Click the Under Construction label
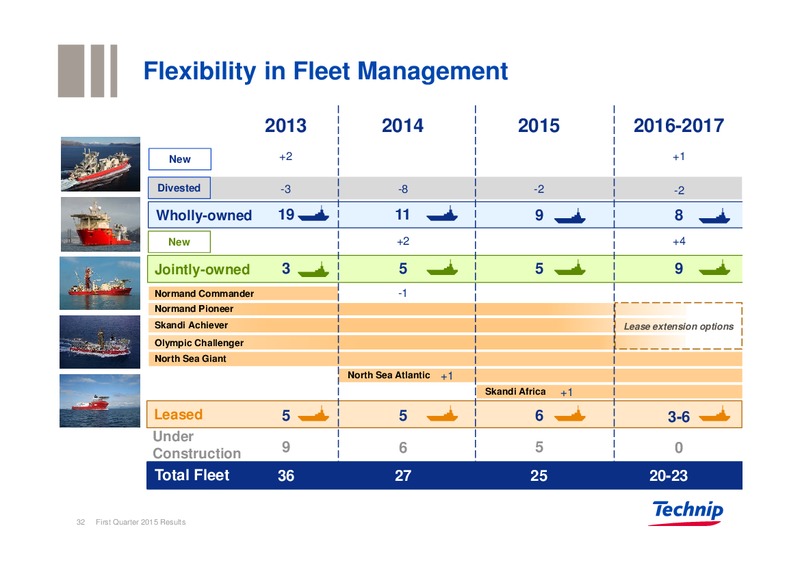The height and width of the screenshot is (565, 800). tap(196, 445)
